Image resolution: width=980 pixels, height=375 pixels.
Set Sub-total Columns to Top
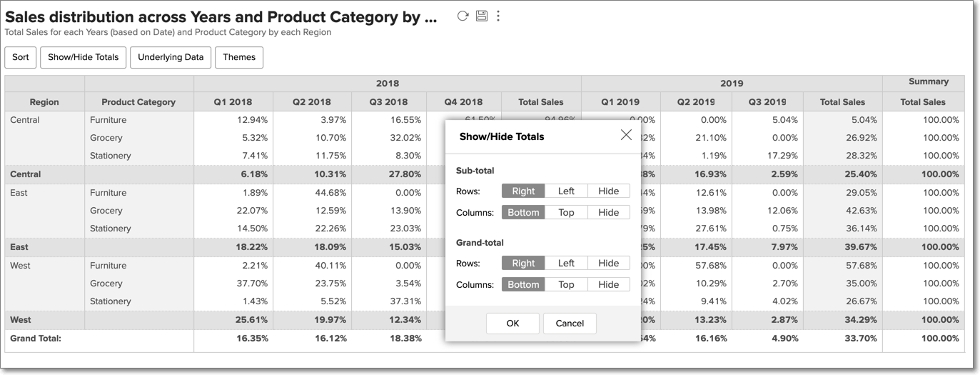point(566,212)
